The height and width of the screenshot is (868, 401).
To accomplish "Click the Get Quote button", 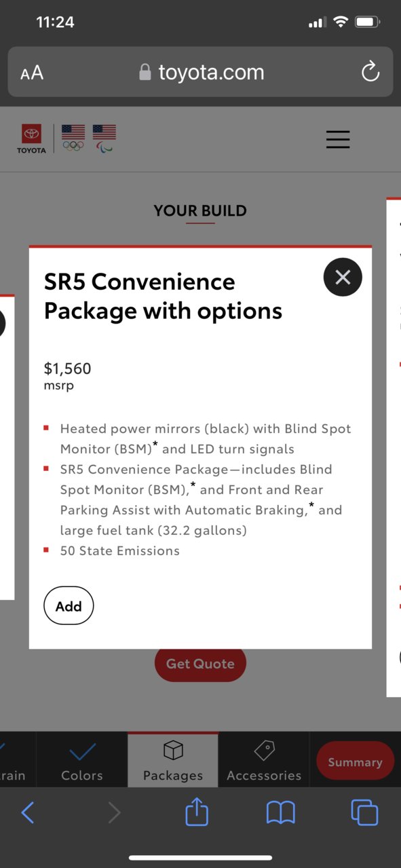I will pyautogui.click(x=200, y=664).
